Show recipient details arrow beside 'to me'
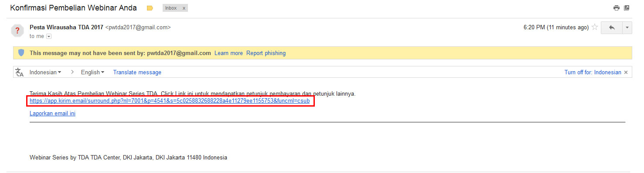The image size is (644, 173). click(x=49, y=36)
